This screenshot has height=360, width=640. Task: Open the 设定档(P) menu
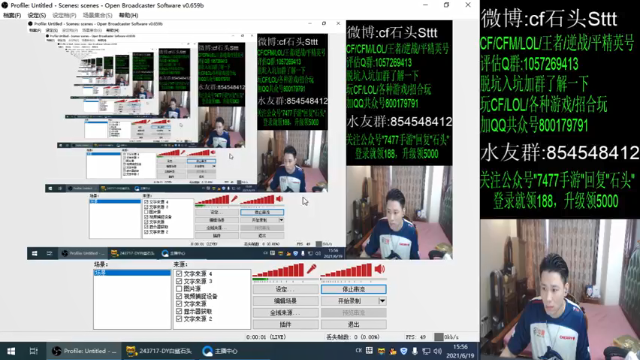click(64, 15)
